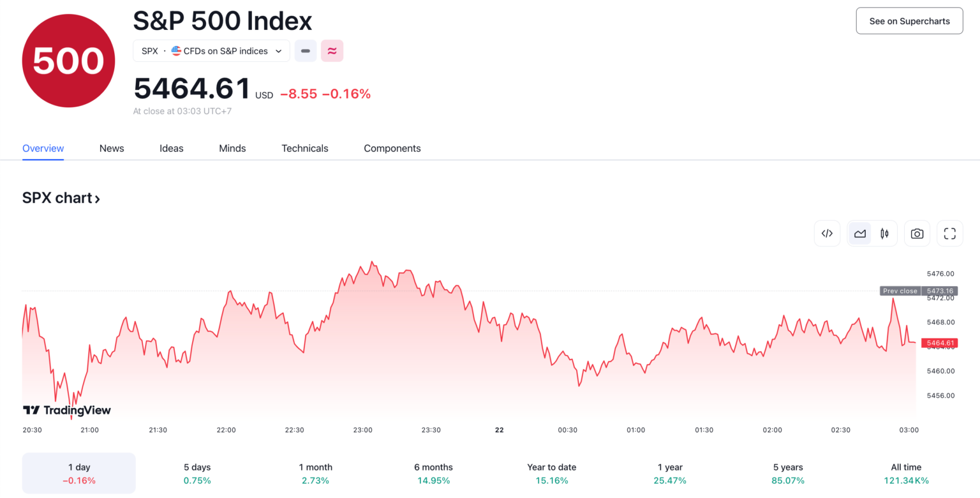980x498 pixels.
Task: Click the US flag icon next to SPX
Action: click(x=177, y=51)
